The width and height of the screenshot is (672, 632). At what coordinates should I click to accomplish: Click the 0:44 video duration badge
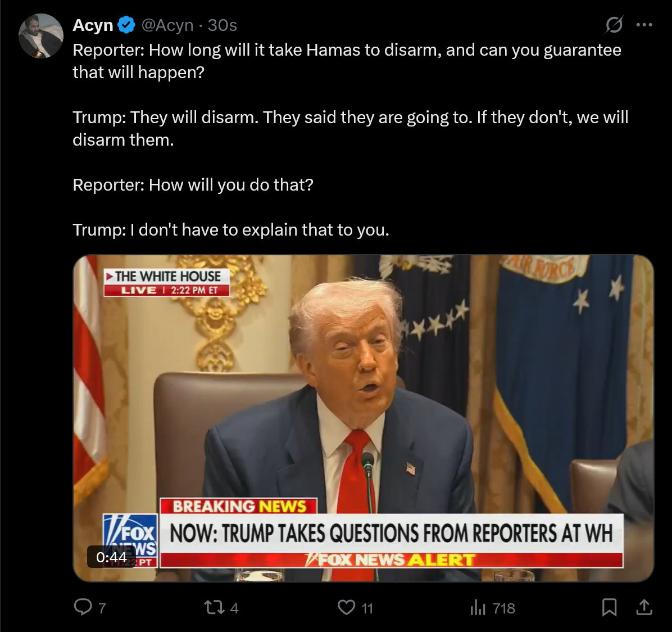point(111,557)
